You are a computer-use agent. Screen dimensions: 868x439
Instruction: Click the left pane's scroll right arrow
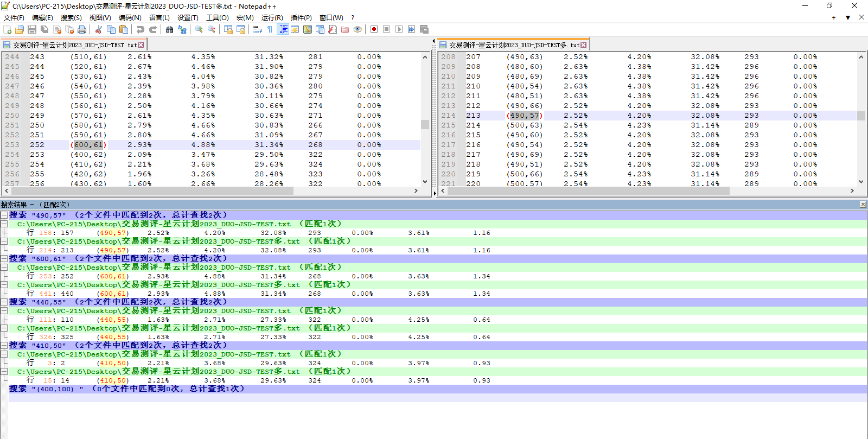[416, 191]
